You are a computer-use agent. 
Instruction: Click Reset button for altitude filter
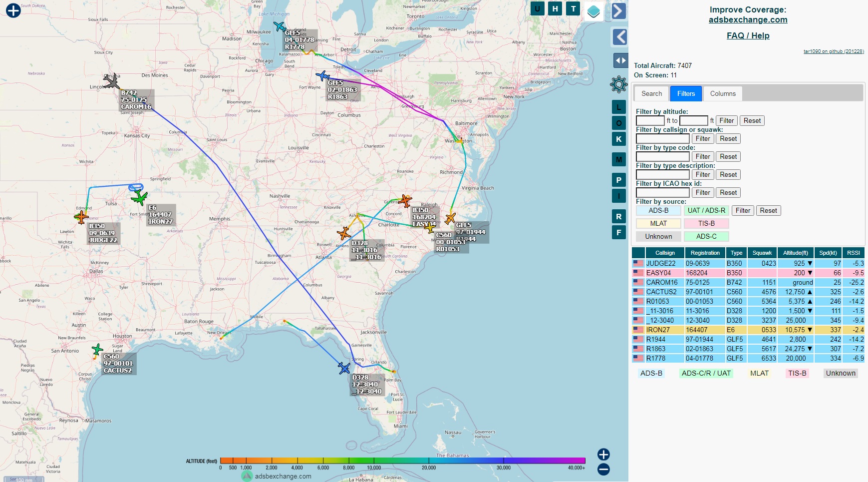tap(752, 121)
